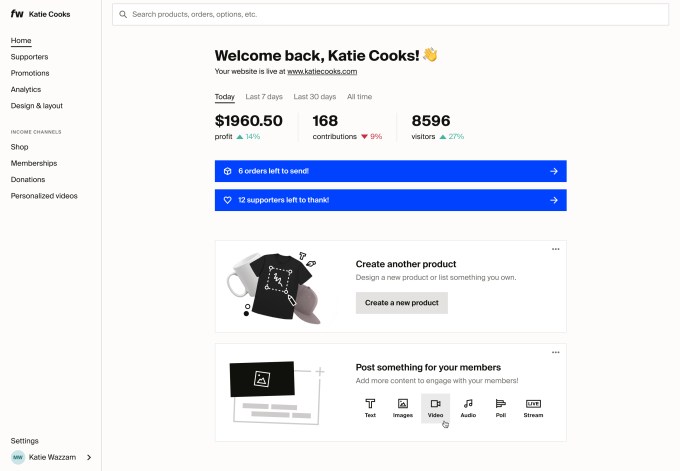Switch to the Last 7 days tab
Viewport: 680px width, 471px height.
(264, 97)
